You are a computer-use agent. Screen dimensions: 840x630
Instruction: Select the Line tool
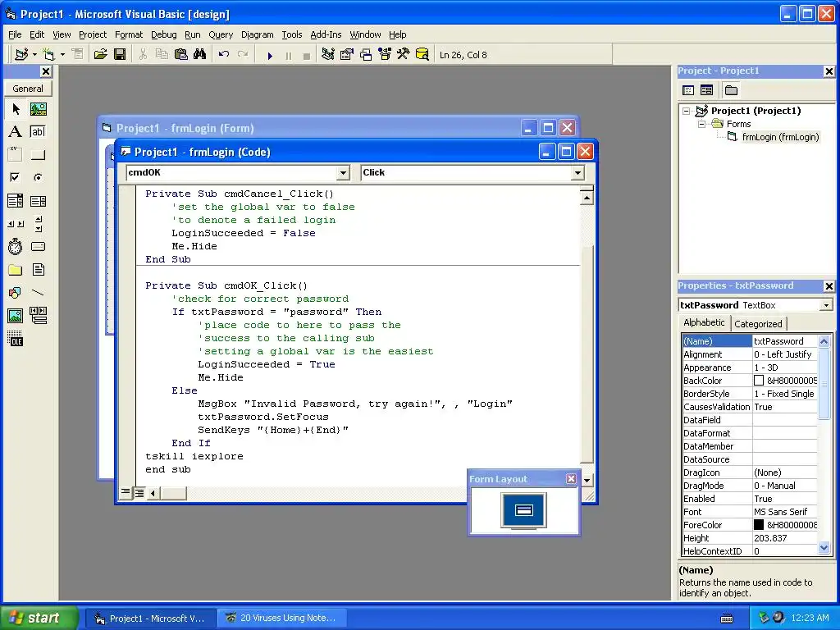click(x=38, y=293)
